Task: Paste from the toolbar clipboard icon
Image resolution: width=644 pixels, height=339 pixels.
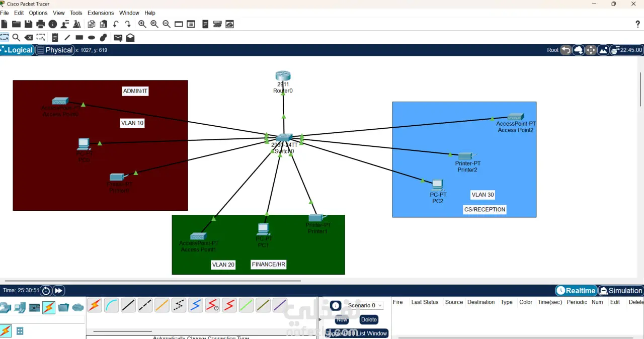Action: click(103, 24)
